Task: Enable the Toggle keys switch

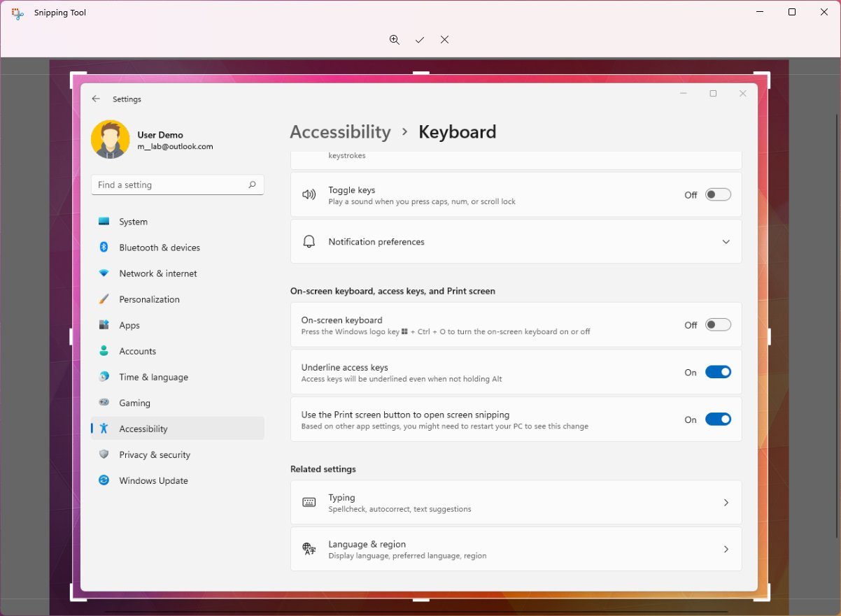Action: (718, 194)
